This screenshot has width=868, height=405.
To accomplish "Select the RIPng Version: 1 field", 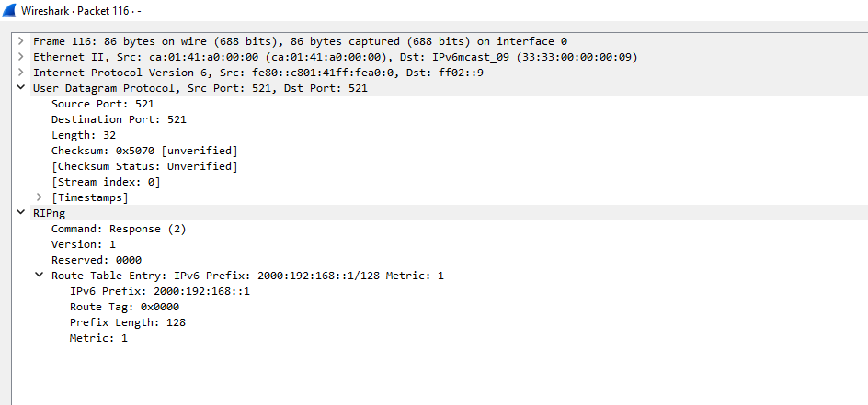I will pyautogui.click(x=84, y=244).
